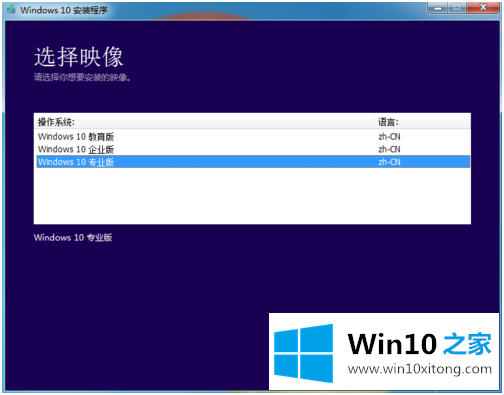Select Windows 10 企业版 row
This screenshot has width=504, height=395.
253,149
